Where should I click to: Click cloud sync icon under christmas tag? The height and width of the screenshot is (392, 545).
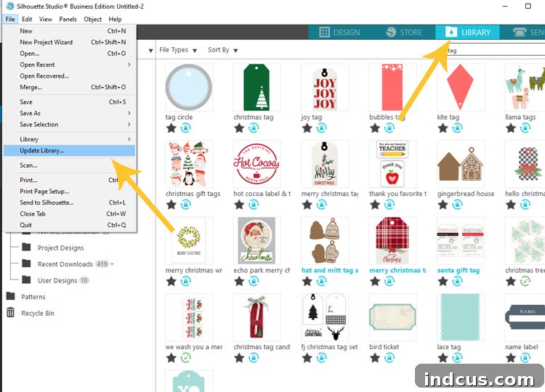coord(254,128)
